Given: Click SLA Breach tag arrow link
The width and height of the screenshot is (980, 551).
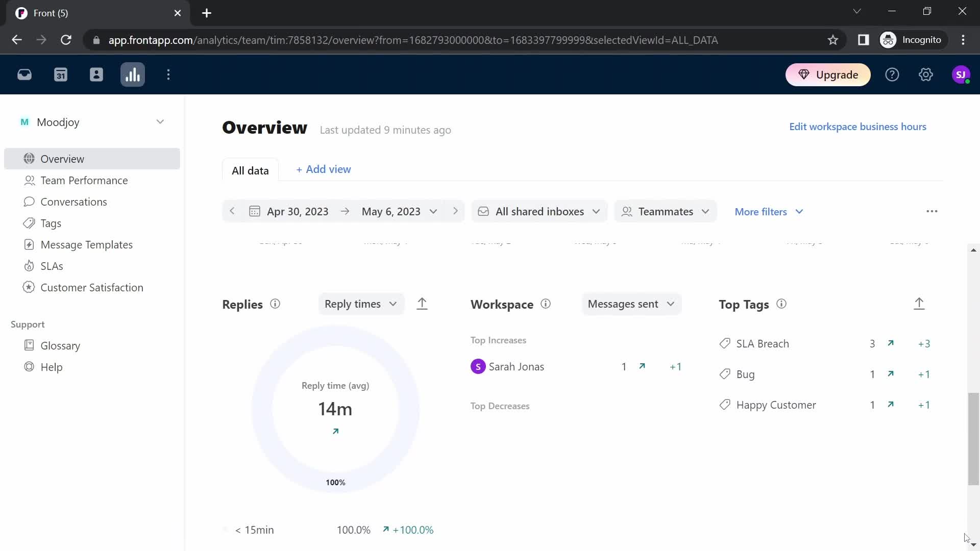Looking at the screenshot, I should pos(891,343).
